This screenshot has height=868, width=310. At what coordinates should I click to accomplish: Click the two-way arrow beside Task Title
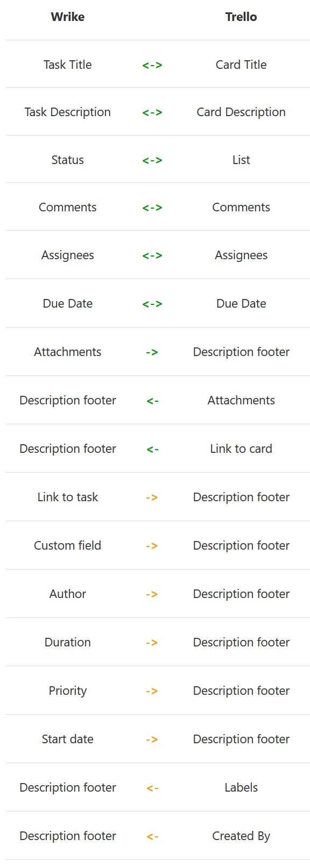152,65
